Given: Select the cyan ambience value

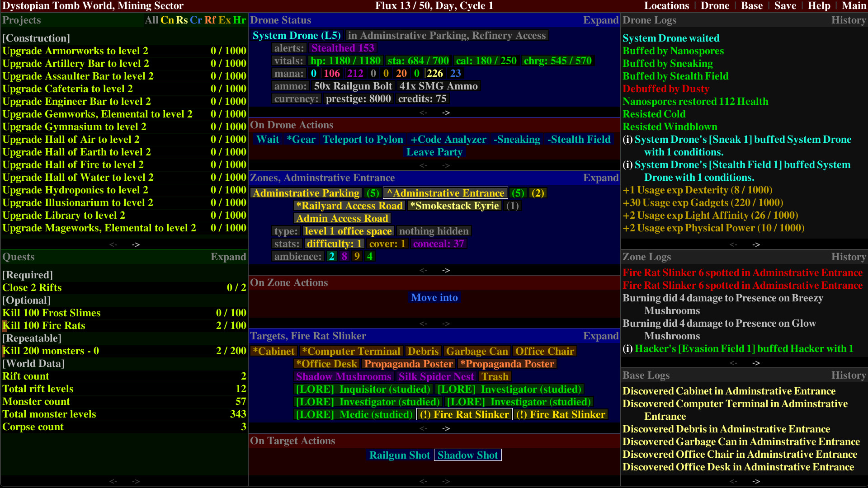Looking at the screenshot, I should 331,256.
